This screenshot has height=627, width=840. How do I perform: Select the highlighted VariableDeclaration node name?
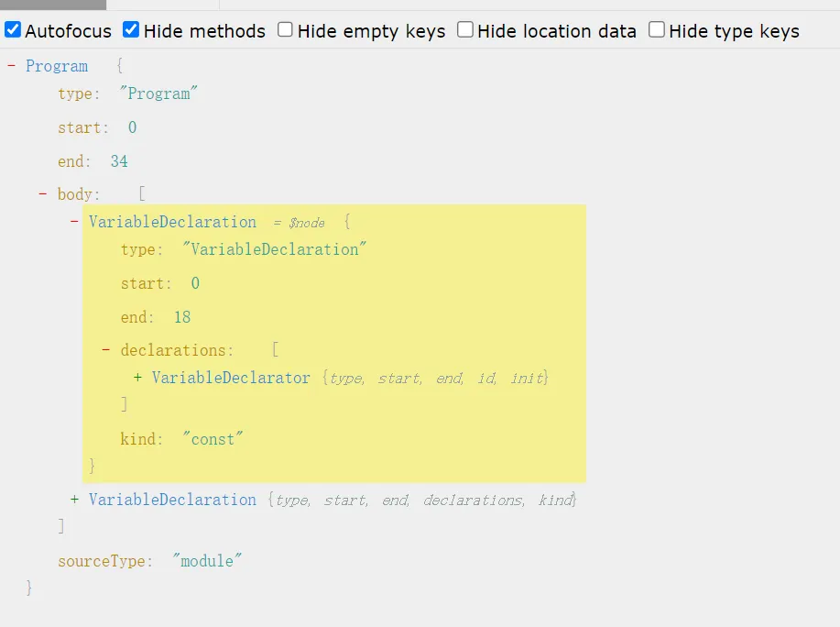pyautogui.click(x=172, y=222)
